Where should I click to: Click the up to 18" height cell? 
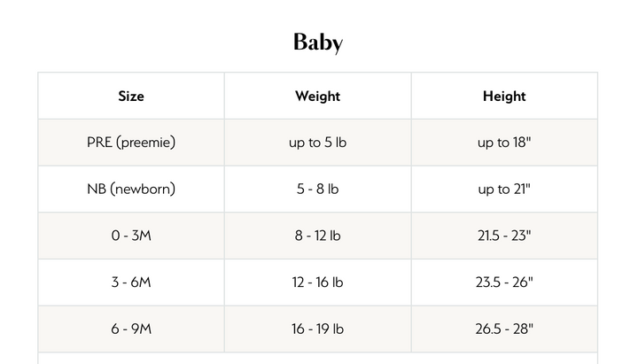pyautogui.click(x=504, y=143)
